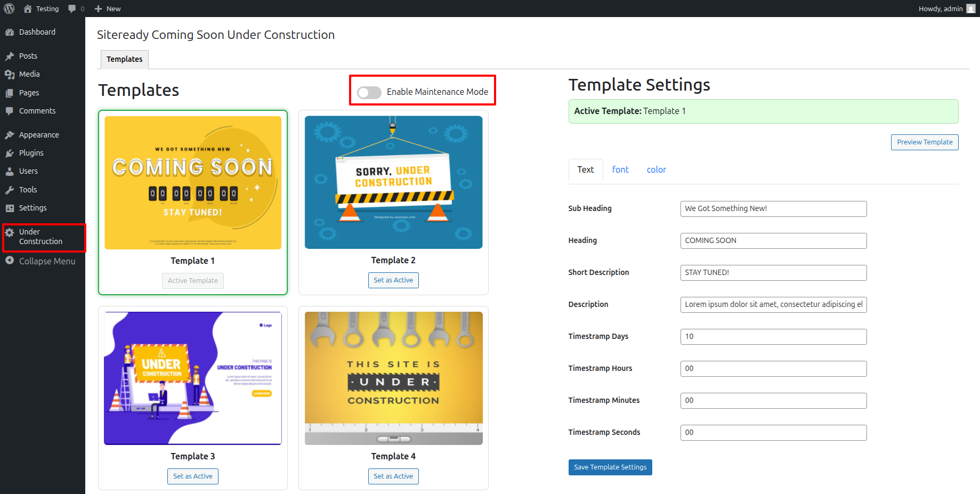Toggle Enable Maintenance Mode switch
The height and width of the screenshot is (494, 980).
pos(369,92)
